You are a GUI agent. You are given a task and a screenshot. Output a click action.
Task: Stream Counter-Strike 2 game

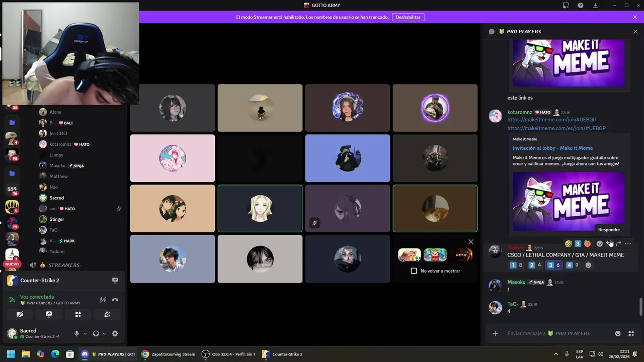point(115,281)
